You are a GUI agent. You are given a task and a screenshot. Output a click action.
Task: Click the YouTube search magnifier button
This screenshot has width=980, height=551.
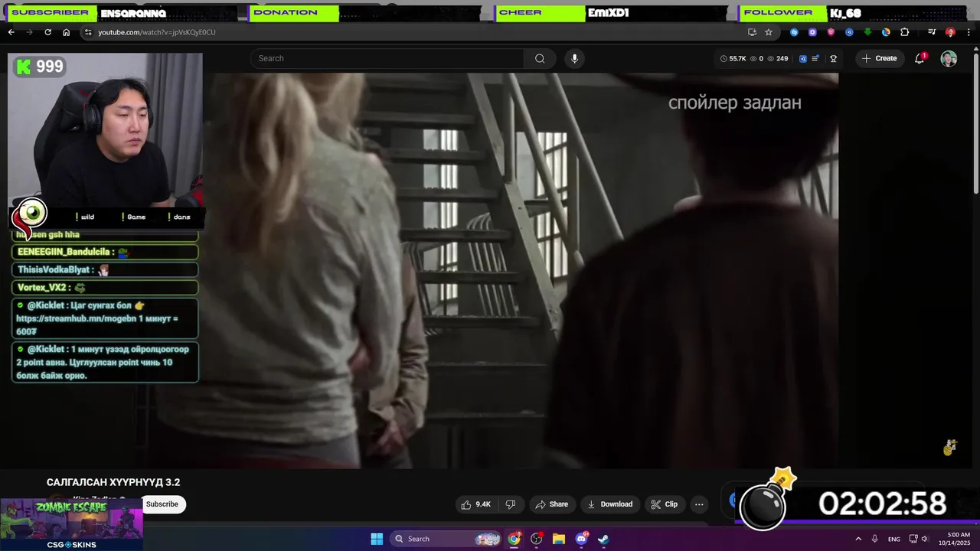point(540,58)
